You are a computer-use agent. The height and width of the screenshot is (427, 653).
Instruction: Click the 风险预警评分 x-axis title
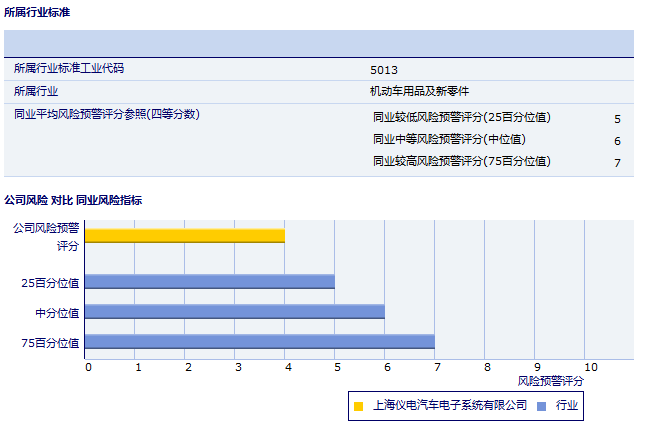551,381
